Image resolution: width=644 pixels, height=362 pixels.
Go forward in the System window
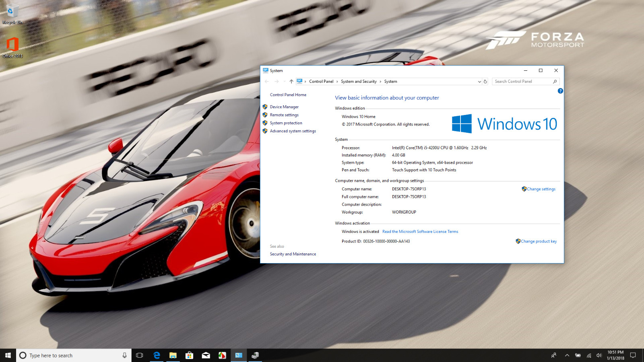coord(277,81)
